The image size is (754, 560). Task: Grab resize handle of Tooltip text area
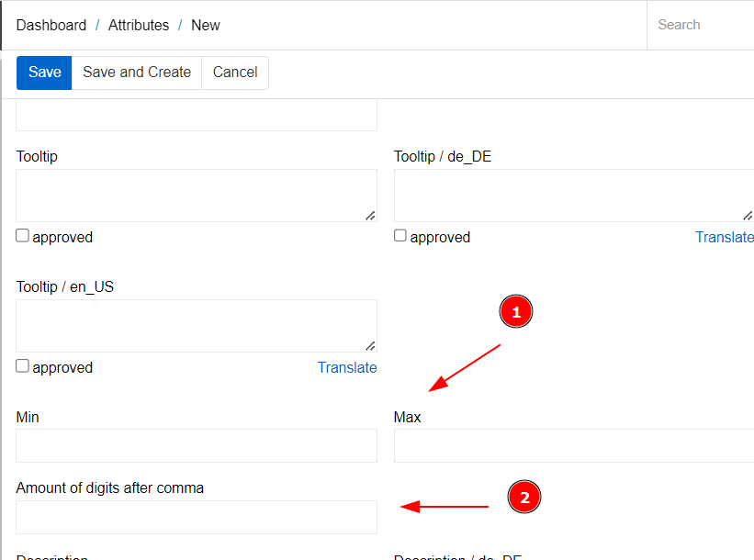point(370,216)
